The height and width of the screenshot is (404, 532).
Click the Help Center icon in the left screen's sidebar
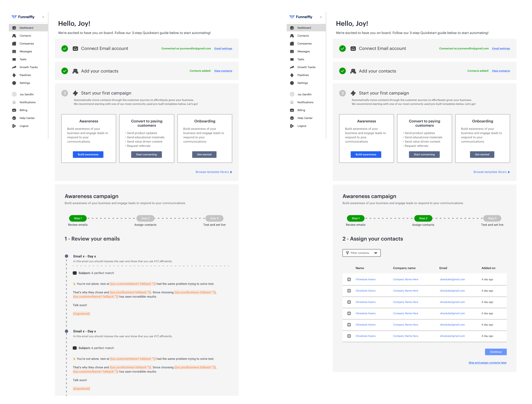click(x=14, y=118)
